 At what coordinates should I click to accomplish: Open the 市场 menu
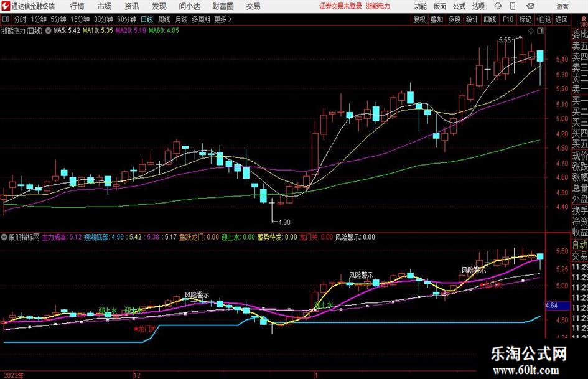[x=105, y=6]
